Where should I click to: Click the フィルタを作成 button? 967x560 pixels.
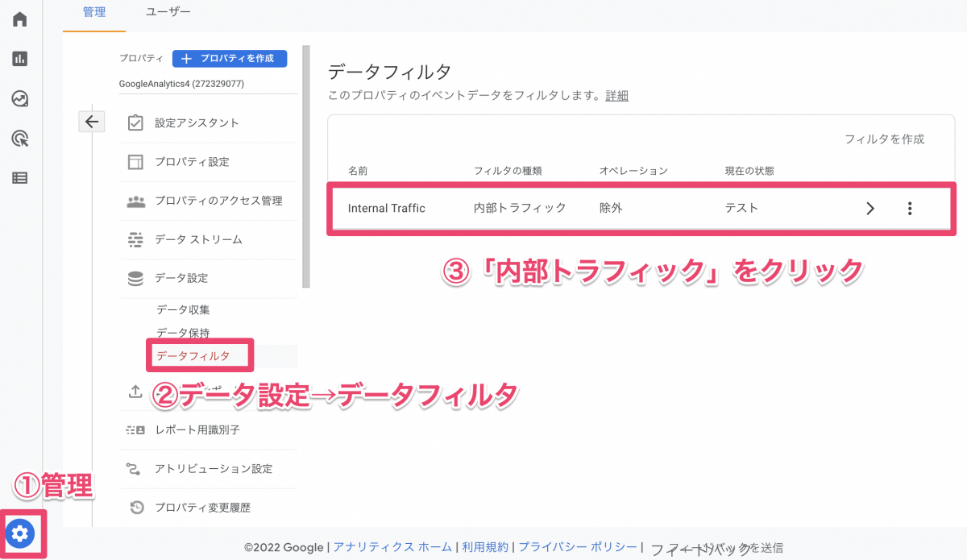884,139
